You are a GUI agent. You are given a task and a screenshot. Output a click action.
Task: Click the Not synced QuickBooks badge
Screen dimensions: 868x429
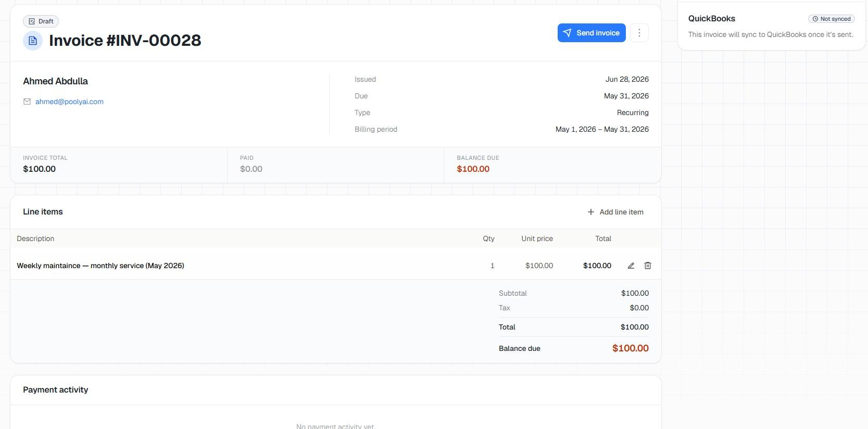831,19
